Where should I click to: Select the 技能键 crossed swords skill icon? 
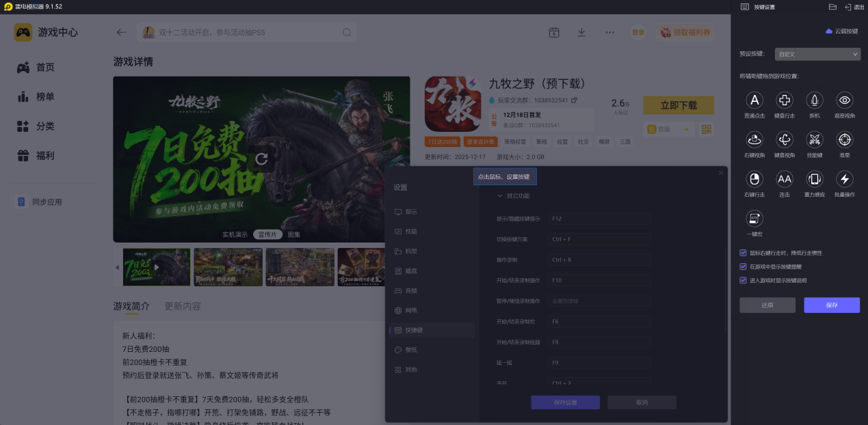[x=815, y=139]
